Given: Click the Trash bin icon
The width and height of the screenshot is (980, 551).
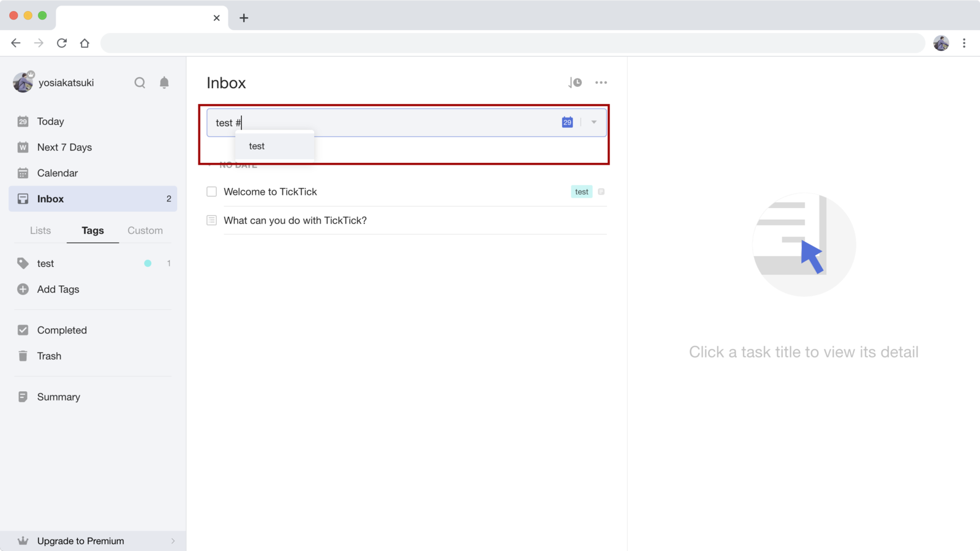Looking at the screenshot, I should click(x=23, y=356).
